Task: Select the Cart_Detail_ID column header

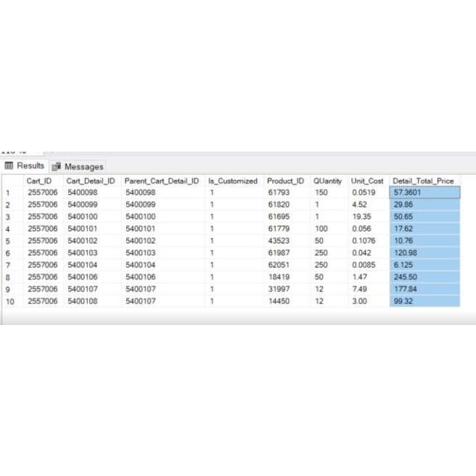Action: [x=91, y=181]
